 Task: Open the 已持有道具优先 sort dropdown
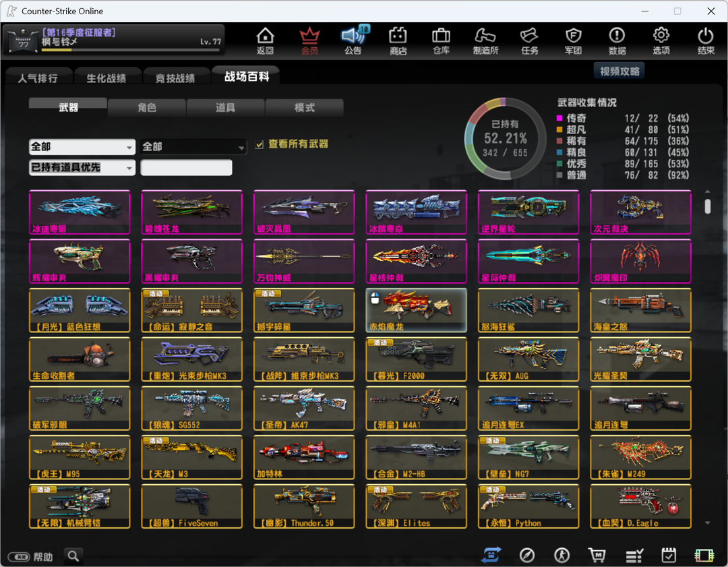(x=82, y=168)
